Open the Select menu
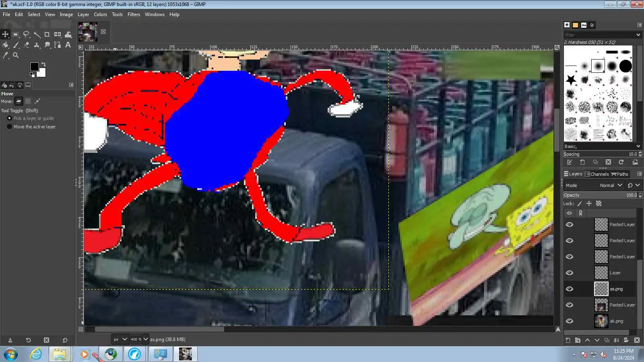Viewport: 644px width, 362px height. point(34,14)
